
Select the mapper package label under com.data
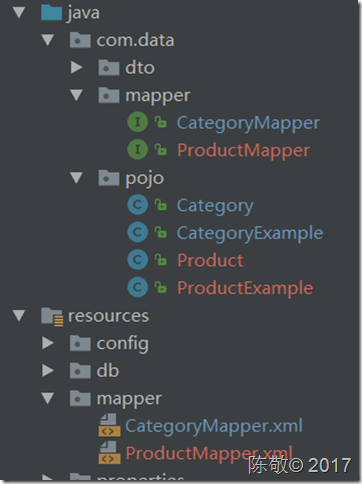pyautogui.click(x=158, y=97)
